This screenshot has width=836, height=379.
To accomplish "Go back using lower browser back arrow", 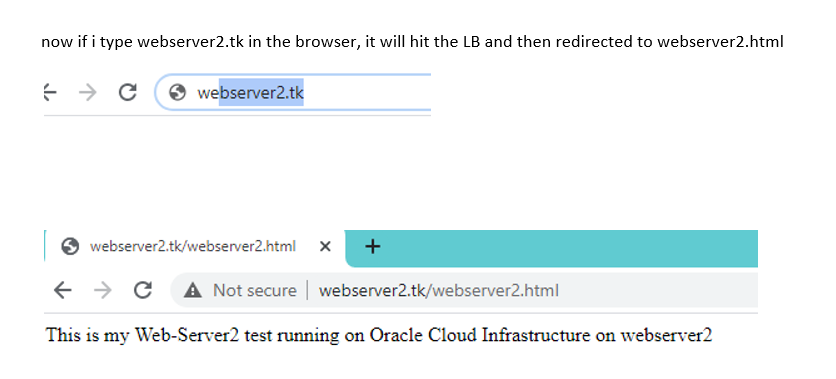I will [63, 291].
